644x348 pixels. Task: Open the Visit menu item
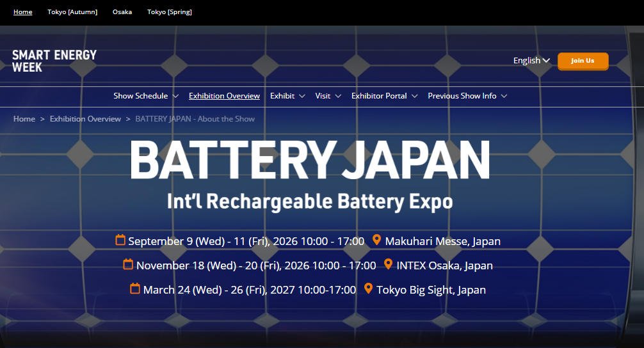pos(323,95)
